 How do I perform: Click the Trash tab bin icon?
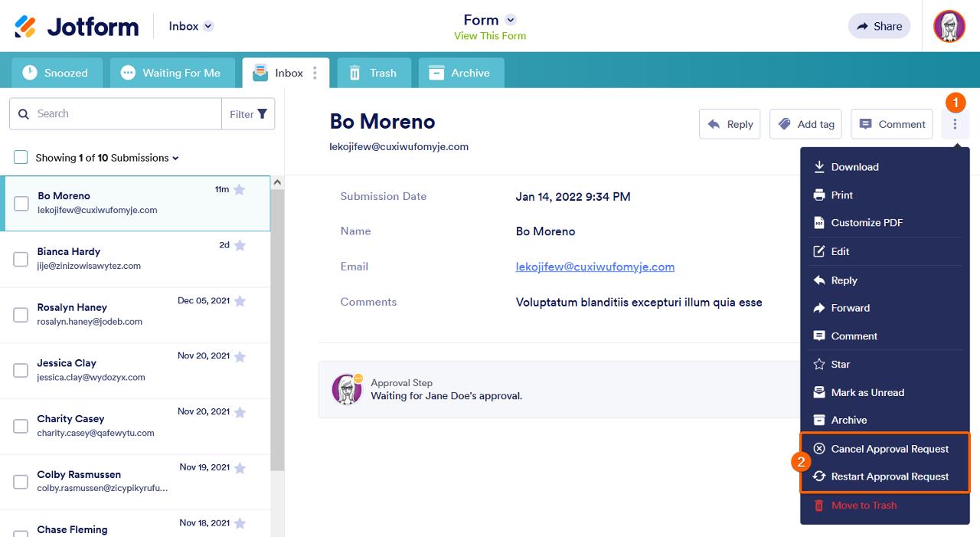[354, 73]
